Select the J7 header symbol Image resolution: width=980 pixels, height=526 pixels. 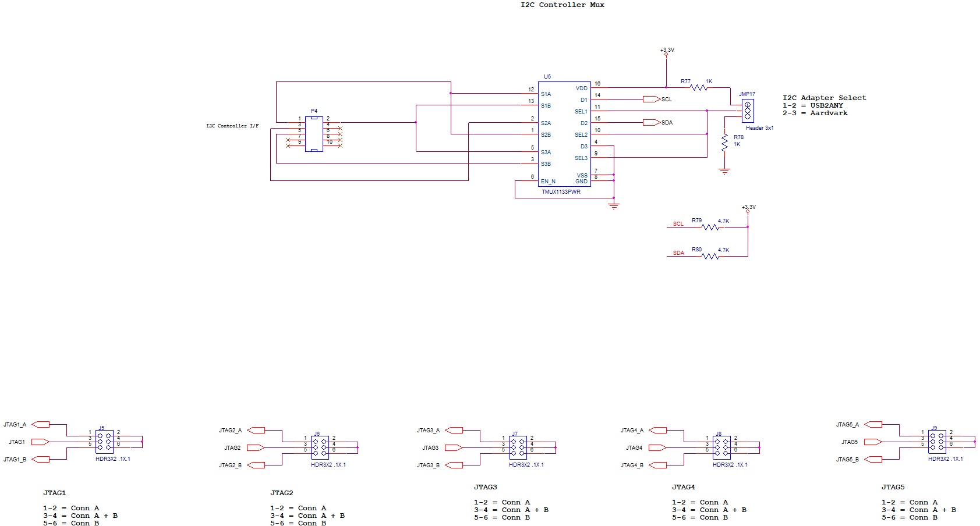pos(518,447)
